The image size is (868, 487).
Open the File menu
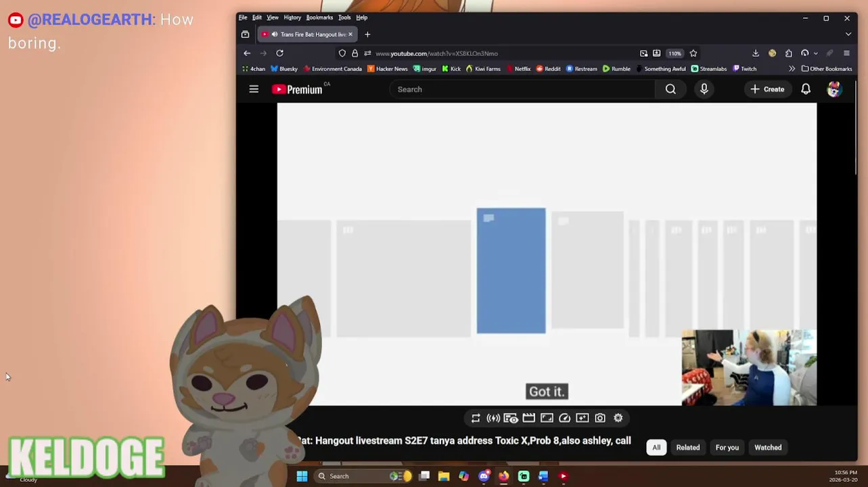[x=243, y=18]
